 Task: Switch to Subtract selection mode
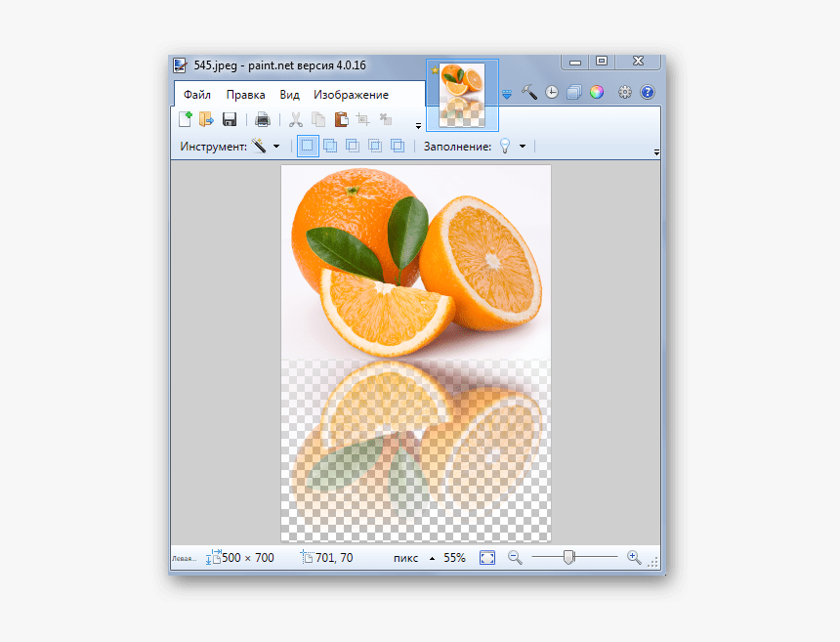coord(353,146)
